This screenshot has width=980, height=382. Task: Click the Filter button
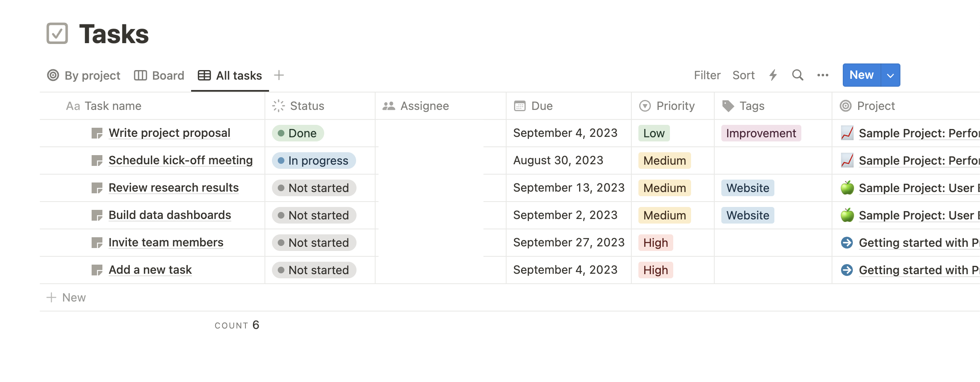[x=707, y=75]
